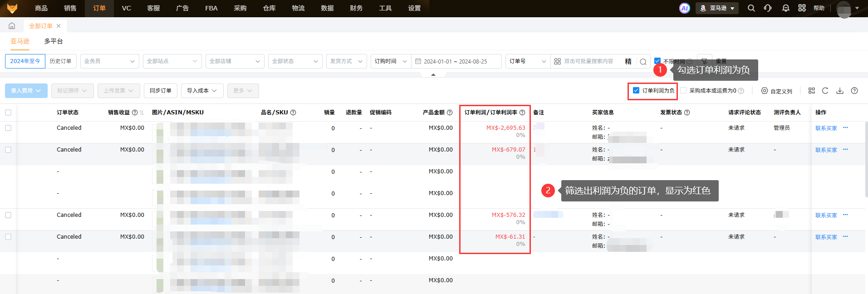868x294 pixels.
Task: Check the 采购成本或运费为0 checkbox
Action: coord(683,91)
